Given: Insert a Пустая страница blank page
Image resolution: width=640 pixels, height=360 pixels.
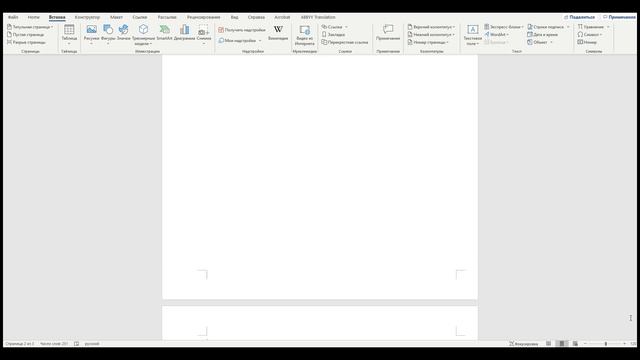Looking at the screenshot, I should 26,35.
